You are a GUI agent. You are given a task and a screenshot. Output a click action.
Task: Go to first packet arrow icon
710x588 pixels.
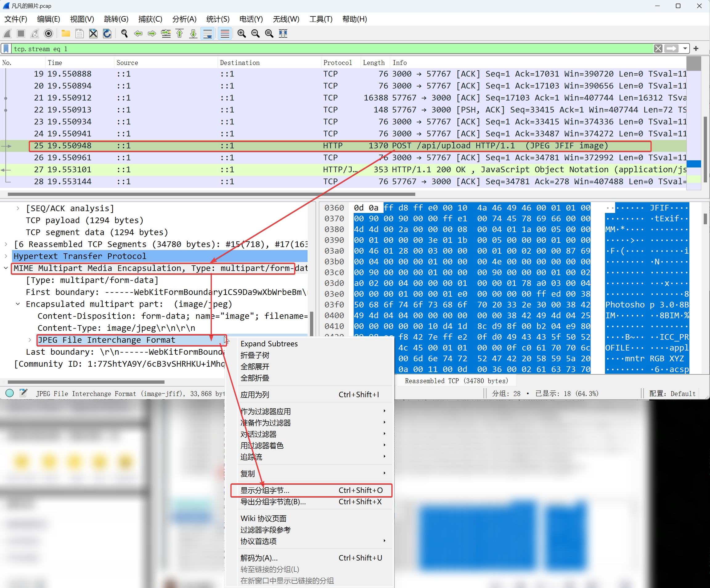pyautogui.click(x=180, y=34)
